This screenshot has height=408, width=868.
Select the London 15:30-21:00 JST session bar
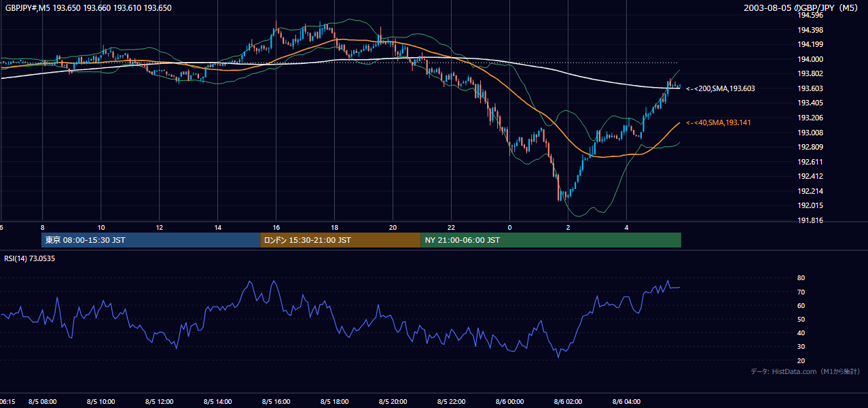(x=340, y=240)
